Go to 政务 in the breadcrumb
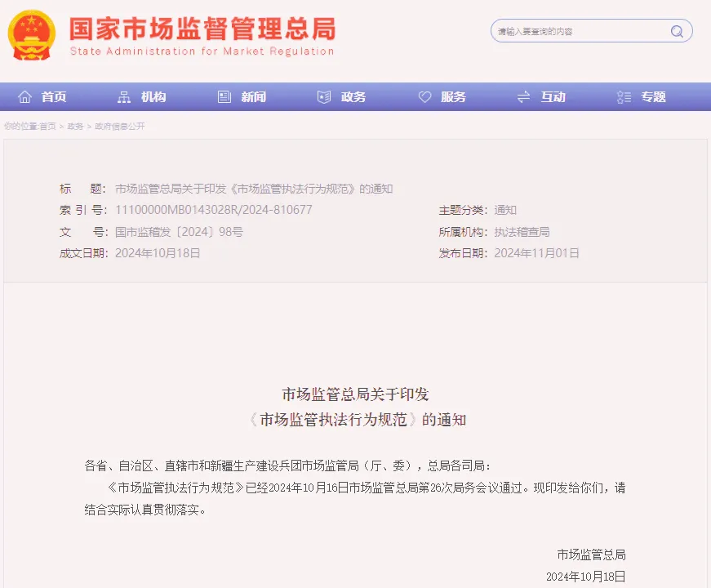The image size is (711, 588). pos(75,126)
